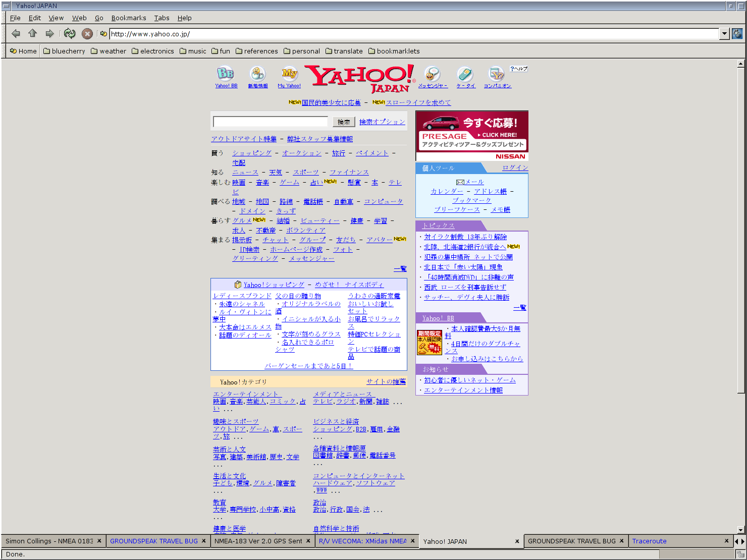Open the コンピュータとインターネット category link
747x560 pixels.
(359, 476)
